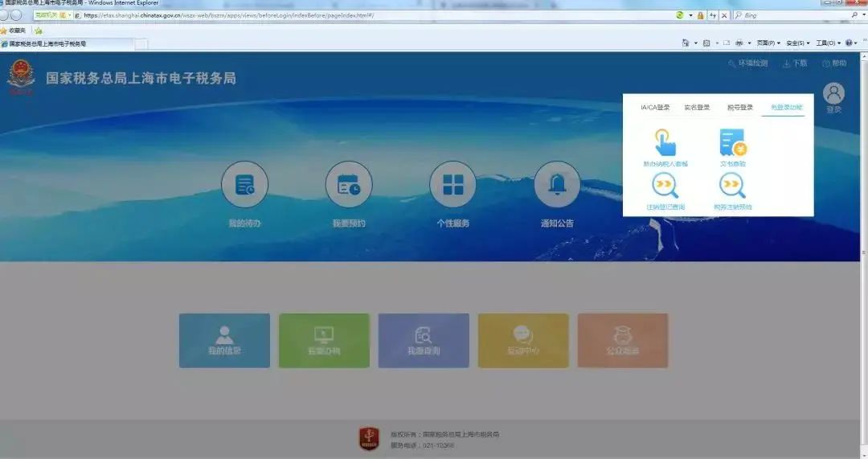Screen dimensions: 868x459
Task: Click the 环境检测 link
Action: tap(748, 64)
